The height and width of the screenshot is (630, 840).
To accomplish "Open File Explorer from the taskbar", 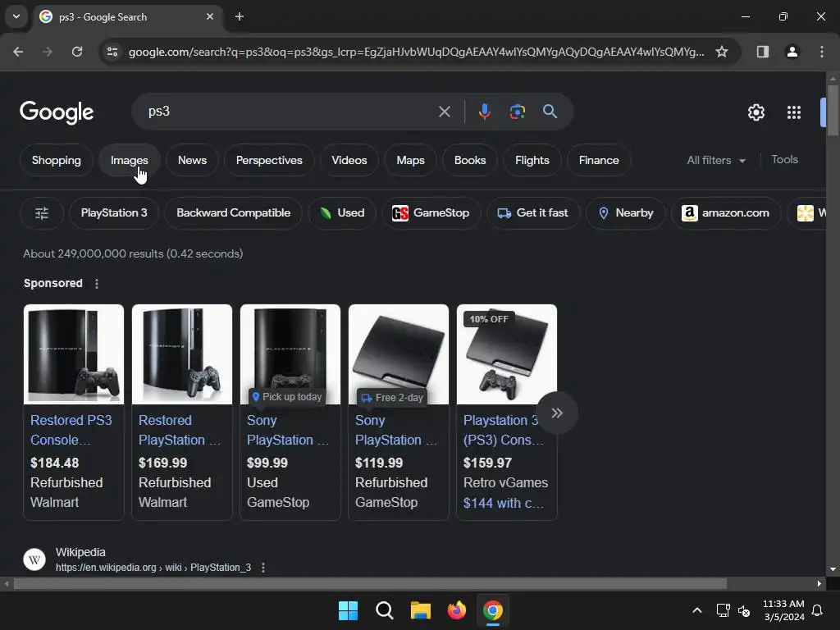I will [421, 610].
